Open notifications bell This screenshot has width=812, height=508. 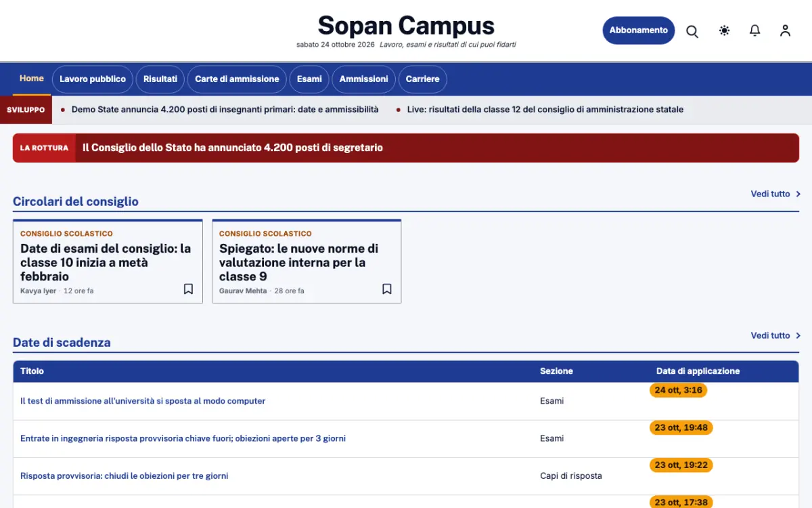(x=755, y=30)
